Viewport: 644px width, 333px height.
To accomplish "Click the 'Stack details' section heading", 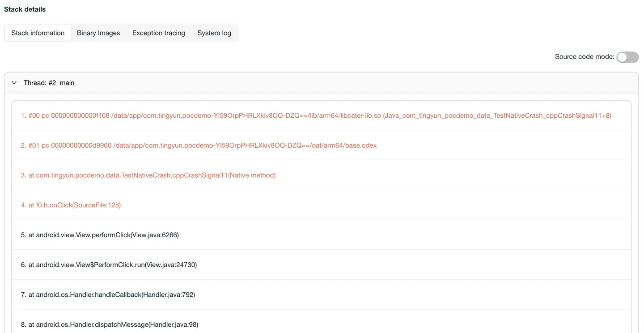I will point(25,9).
